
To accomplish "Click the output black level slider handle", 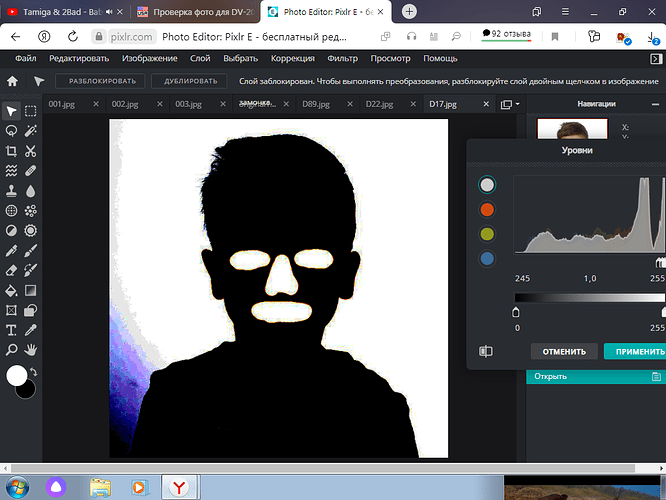I will pyautogui.click(x=516, y=312).
